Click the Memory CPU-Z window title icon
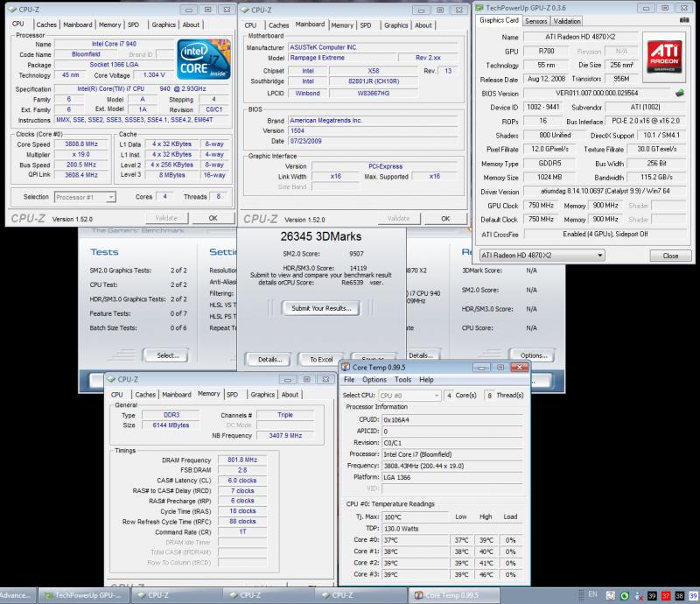The image size is (700, 604). tap(111, 379)
